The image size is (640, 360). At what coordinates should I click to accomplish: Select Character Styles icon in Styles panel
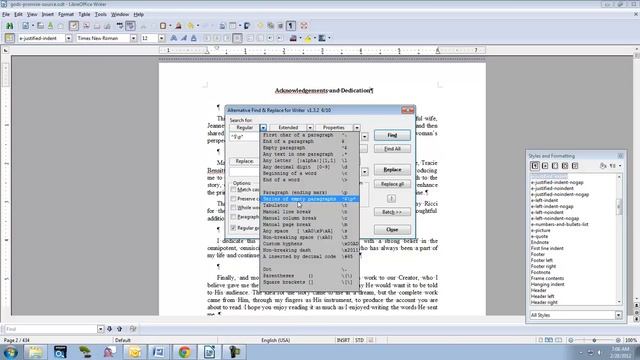click(545, 166)
